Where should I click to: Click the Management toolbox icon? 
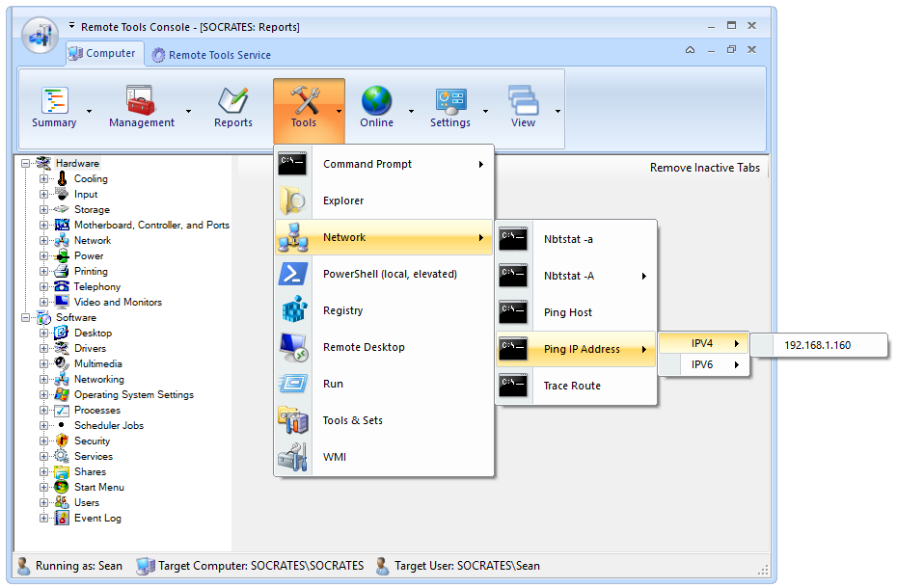(x=141, y=100)
